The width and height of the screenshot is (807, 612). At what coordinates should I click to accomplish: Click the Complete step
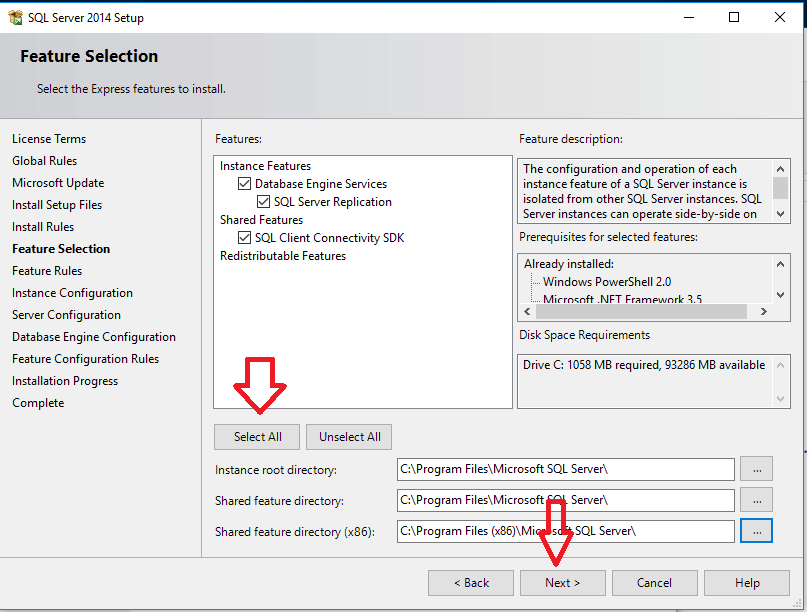click(38, 403)
